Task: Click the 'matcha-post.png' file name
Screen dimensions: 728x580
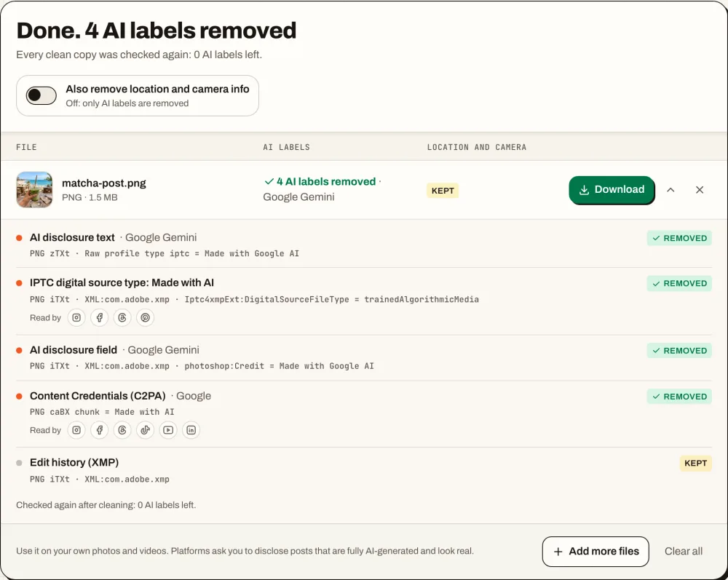Action: (x=104, y=183)
